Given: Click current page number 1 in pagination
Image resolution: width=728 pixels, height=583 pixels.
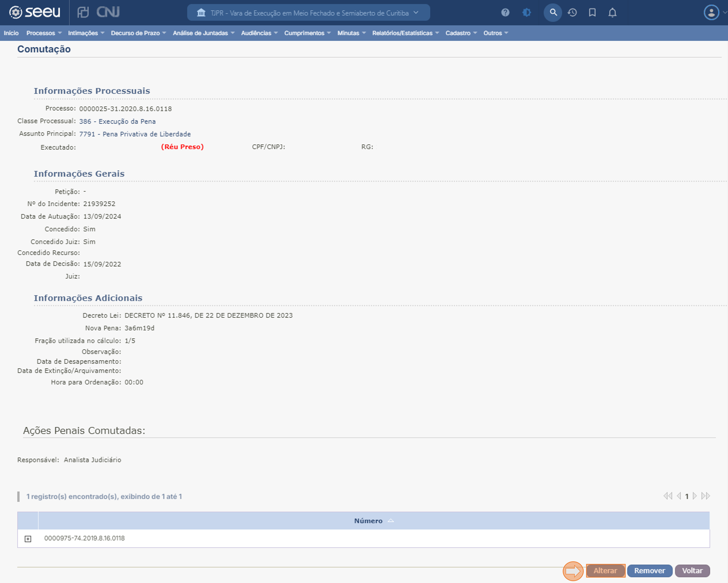Looking at the screenshot, I should [687, 496].
